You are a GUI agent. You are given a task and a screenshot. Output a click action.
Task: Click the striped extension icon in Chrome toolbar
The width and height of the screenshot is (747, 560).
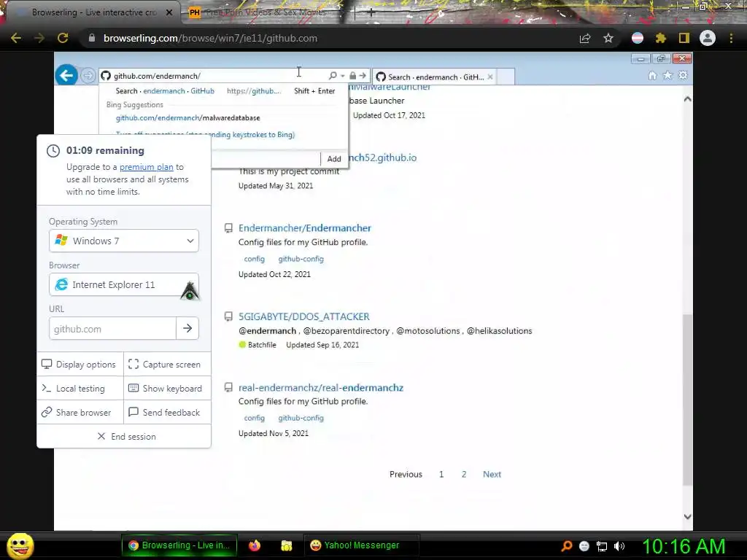(638, 38)
